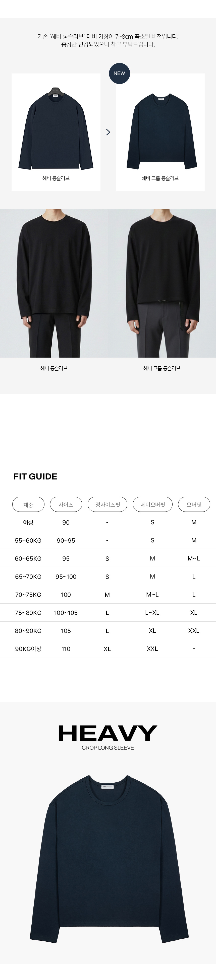Click the FIT GUIDE heading
This screenshot has width=216, height=980.
(x=35, y=476)
